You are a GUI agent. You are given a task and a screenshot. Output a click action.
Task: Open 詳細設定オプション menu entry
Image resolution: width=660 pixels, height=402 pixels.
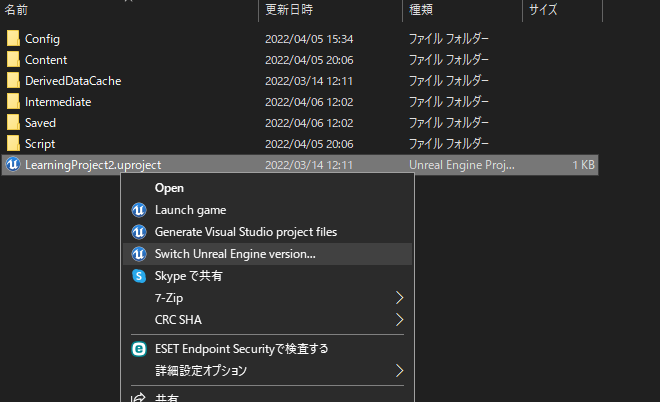pos(267,370)
